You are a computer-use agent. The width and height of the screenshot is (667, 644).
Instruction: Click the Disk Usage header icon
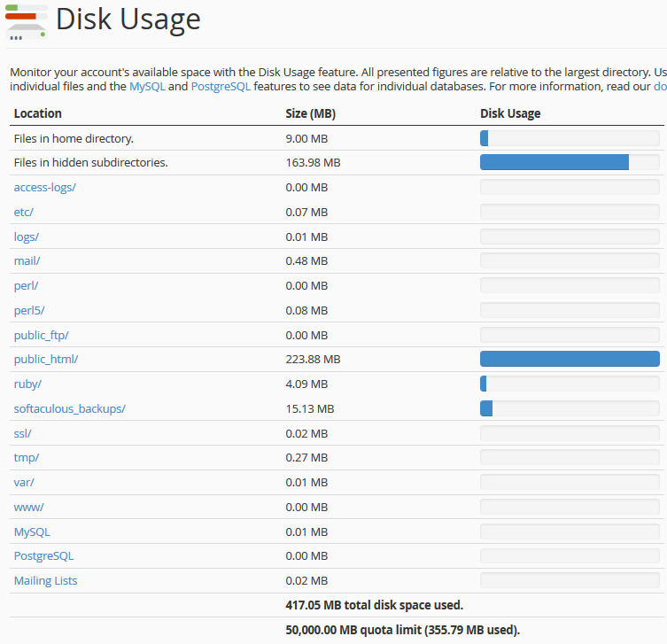(x=27, y=22)
